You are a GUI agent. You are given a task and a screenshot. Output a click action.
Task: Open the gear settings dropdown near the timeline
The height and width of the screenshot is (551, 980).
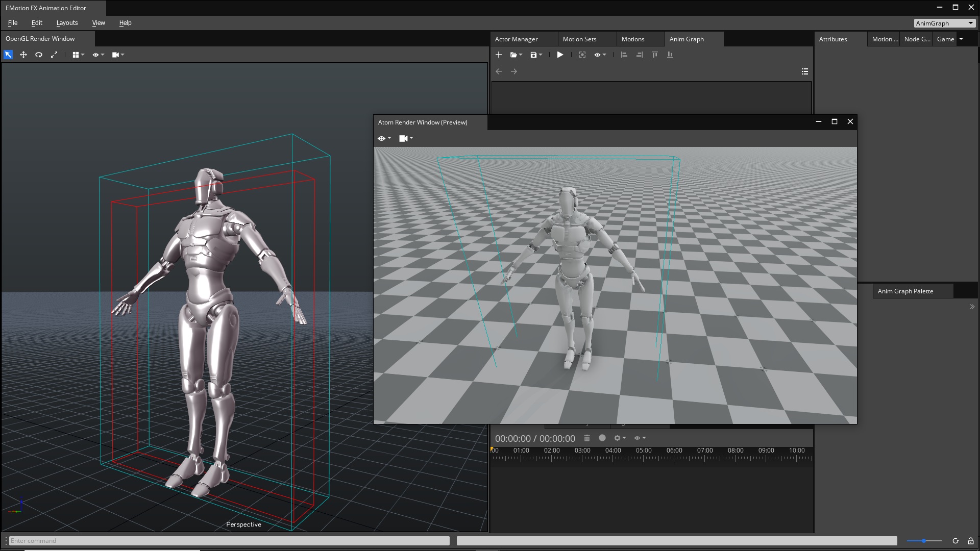pyautogui.click(x=618, y=438)
